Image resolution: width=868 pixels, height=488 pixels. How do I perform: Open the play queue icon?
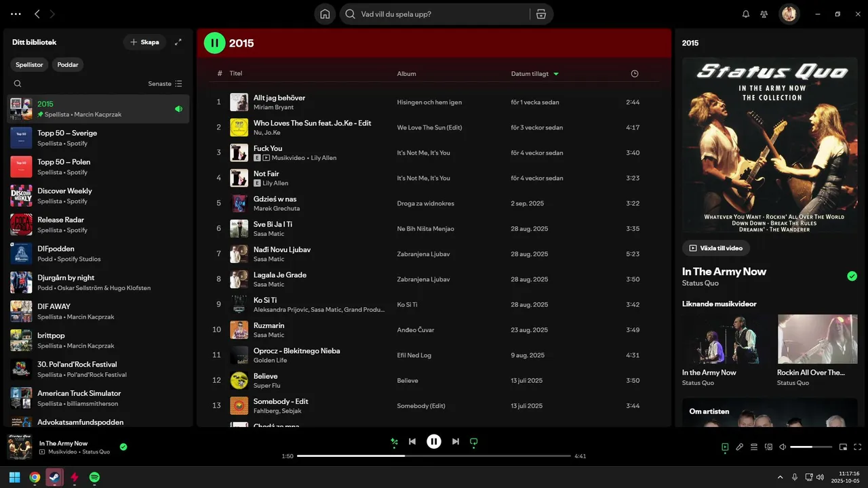click(754, 447)
